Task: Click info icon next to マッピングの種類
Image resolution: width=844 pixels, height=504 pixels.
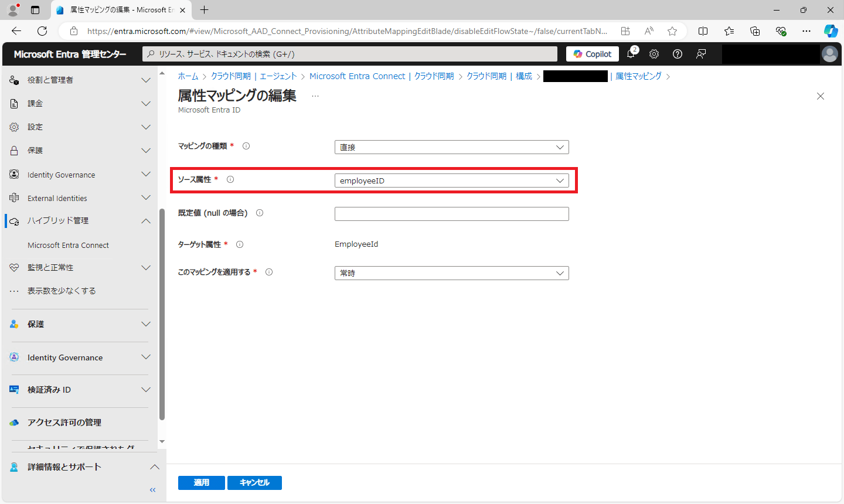Action: [x=246, y=146]
